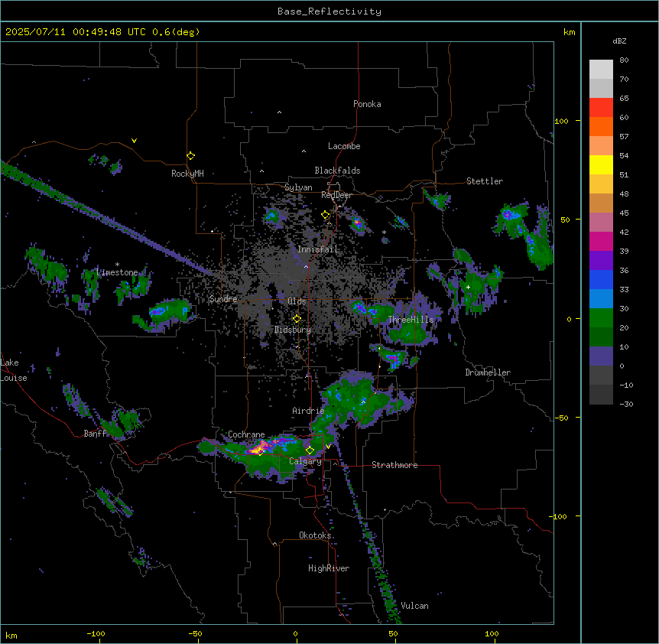Click the ThreeHills map label
659x644 pixels.
coord(411,320)
